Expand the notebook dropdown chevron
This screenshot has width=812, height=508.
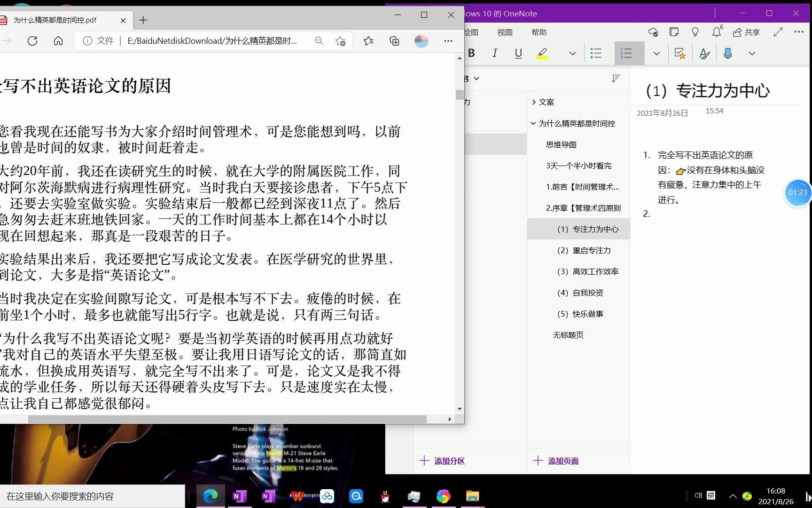pyautogui.click(x=476, y=79)
